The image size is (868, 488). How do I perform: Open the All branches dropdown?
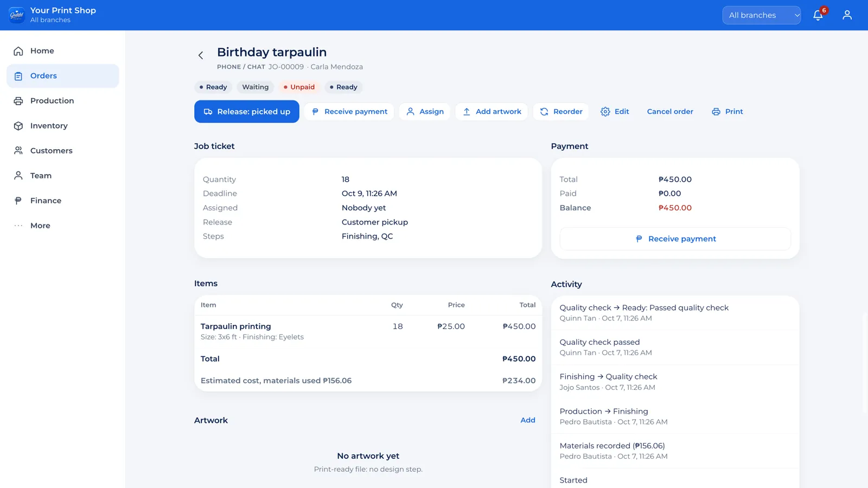click(x=761, y=15)
